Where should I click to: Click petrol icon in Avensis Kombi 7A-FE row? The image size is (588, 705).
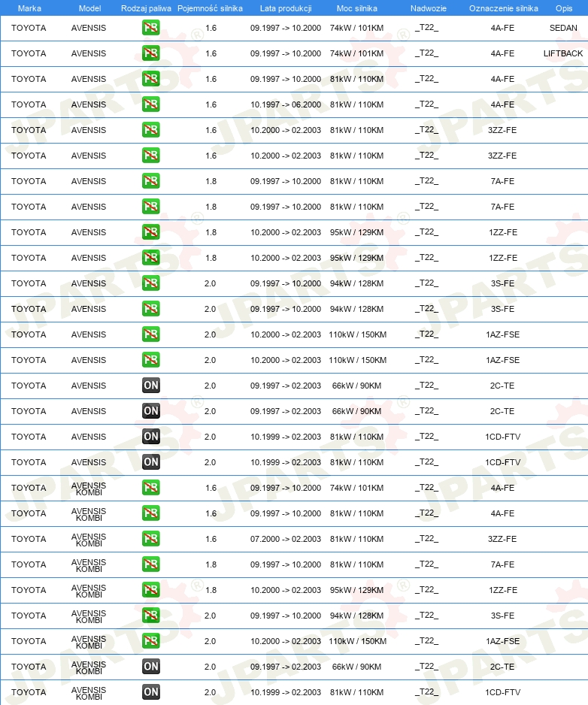point(150,564)
